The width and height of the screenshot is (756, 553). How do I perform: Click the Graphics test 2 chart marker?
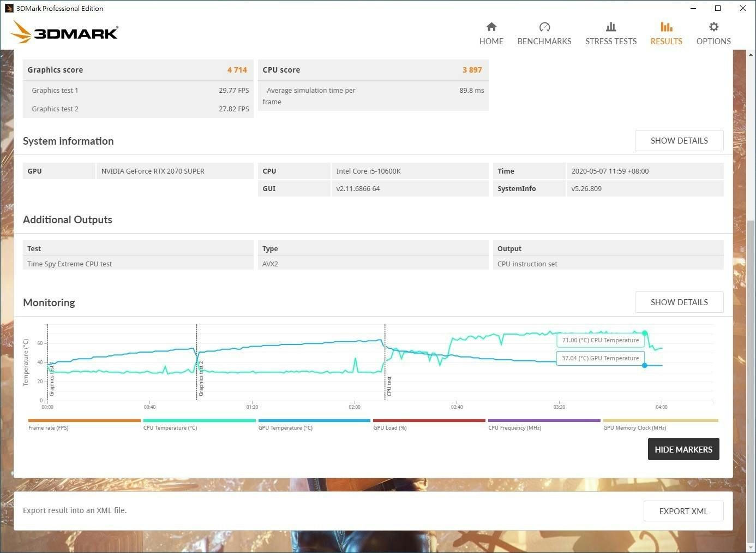(x=201, y=378)
